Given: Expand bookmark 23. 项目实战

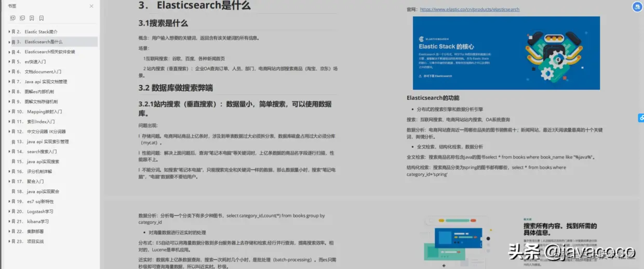Looking at the screenshot, I should 9,241.
